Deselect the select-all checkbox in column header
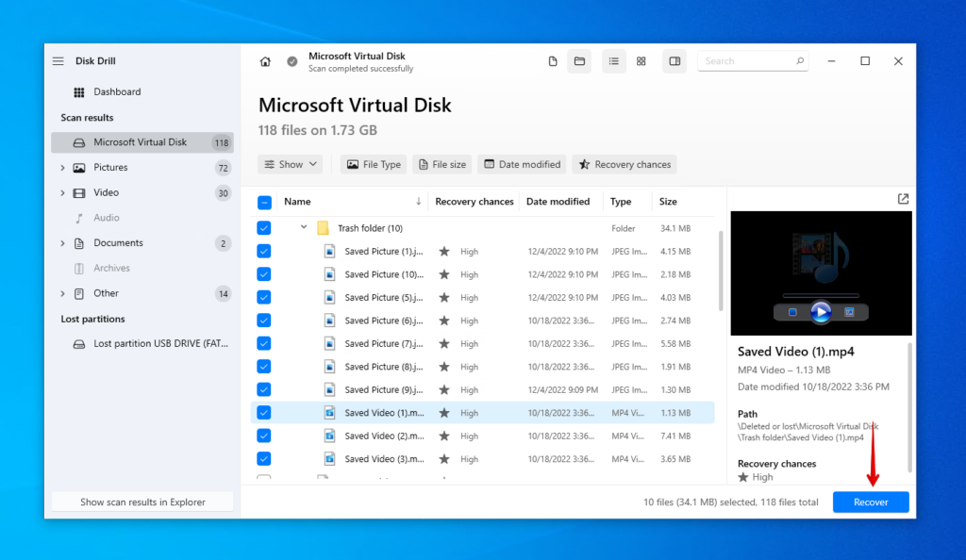 [263, 201]
